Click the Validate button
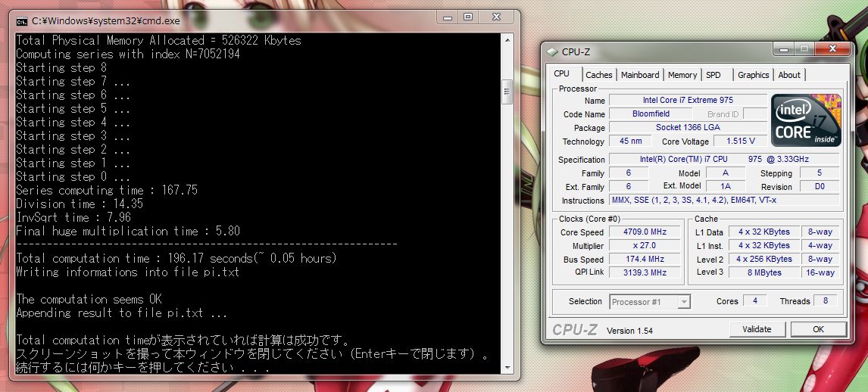The image size is (868, 392). [x=757, y=329]
